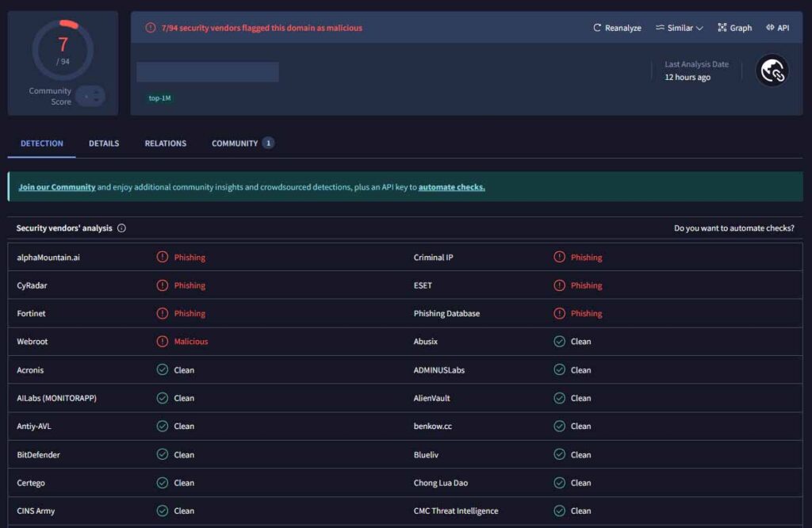Click Certego clean checkmark icon
The image size is (812, 528).
coord(162,483)
